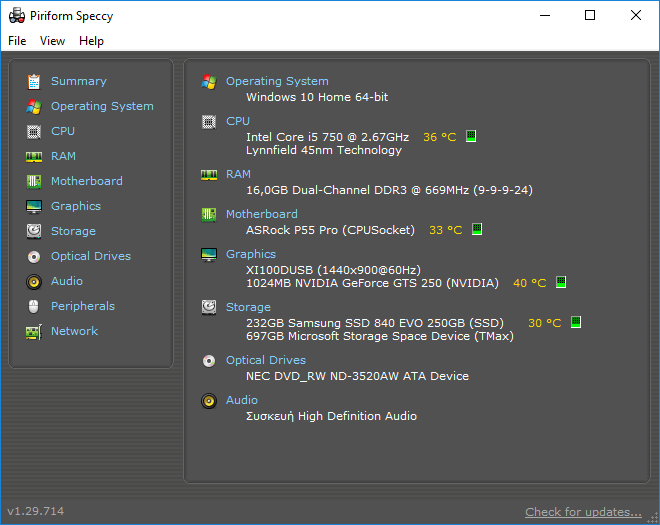Open Network section in the sidebar
Viewport: 660px width, 525px height.
[x=75, y=331]
